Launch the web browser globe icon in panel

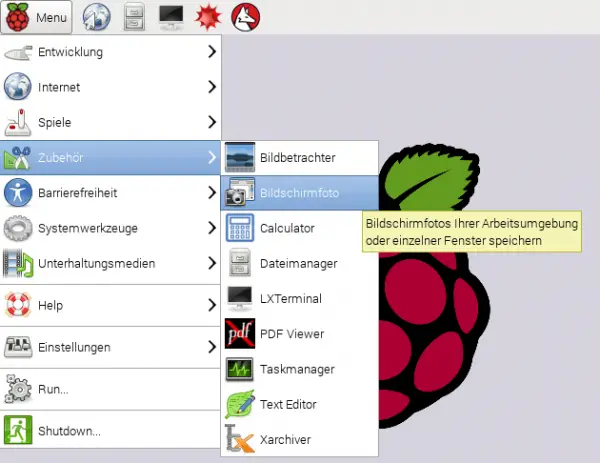[x=97, y=17]
